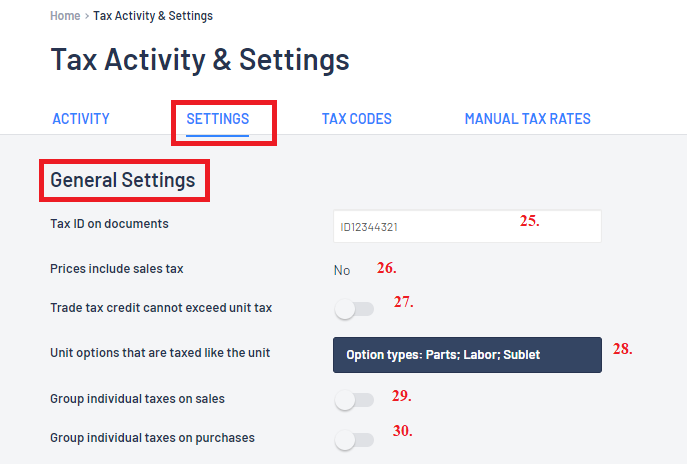Click the Home breadcrumb link
Screen dimensions: 687x464
(65, 16)
